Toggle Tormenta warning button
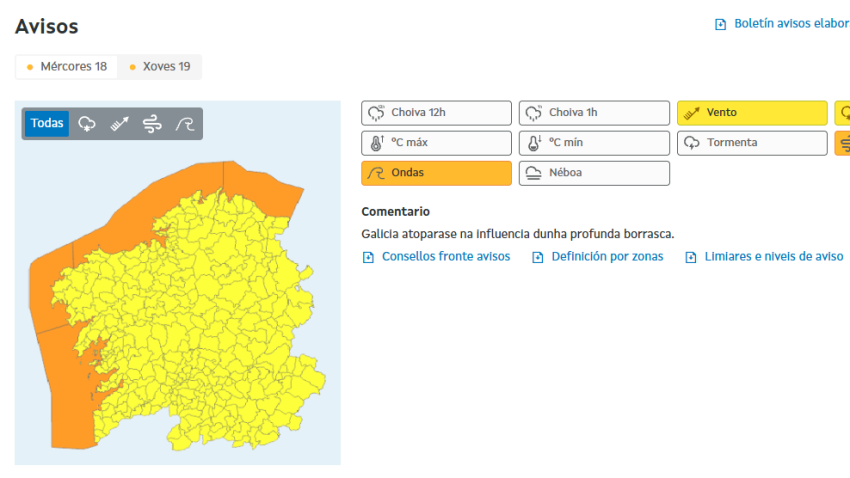 (752, 143)
